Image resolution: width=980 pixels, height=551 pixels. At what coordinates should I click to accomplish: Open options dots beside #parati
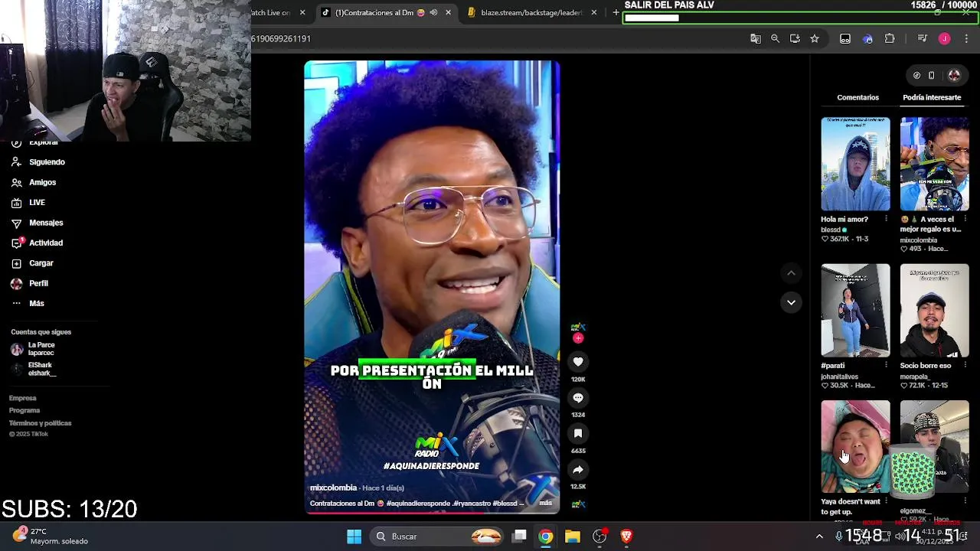click(x=886, y=365)
